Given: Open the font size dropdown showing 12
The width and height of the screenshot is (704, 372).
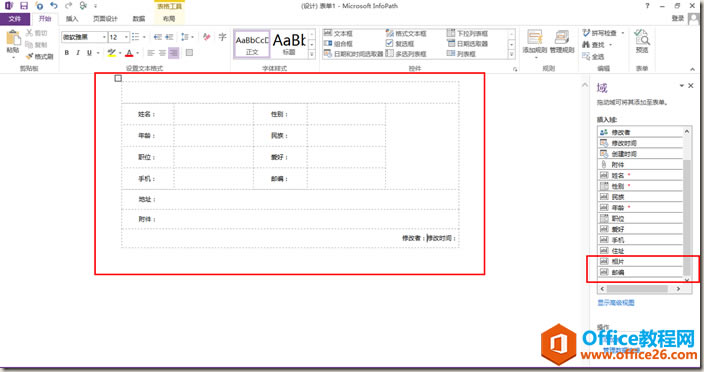Looking at the screenshot, I should coord(127,37).
